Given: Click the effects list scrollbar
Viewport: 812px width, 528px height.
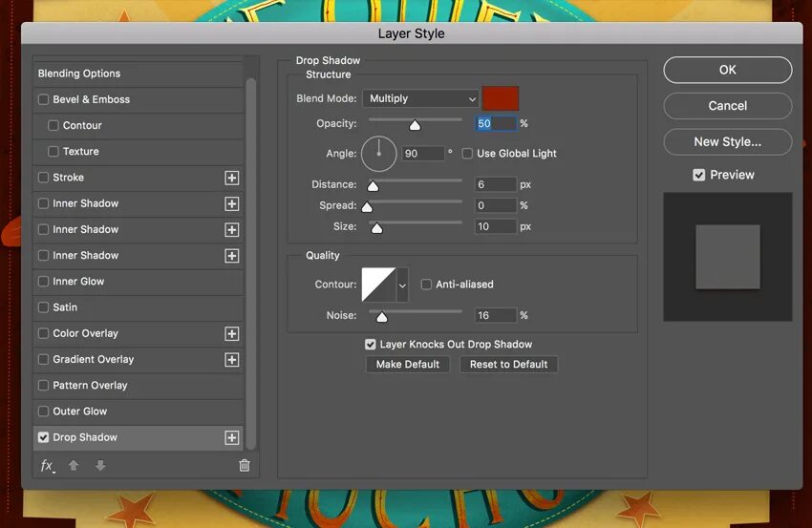Looking at the screenshot, I should tap(251, 263).
